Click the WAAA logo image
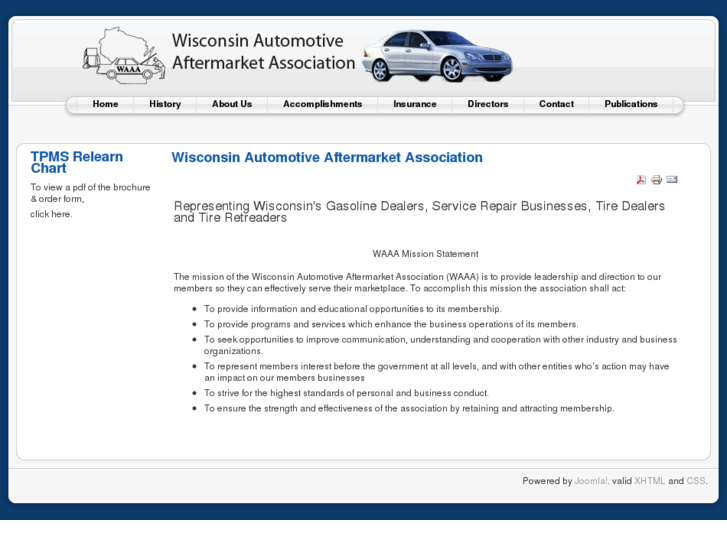Screen dimensions: 727x545 [x=124, y=56]
